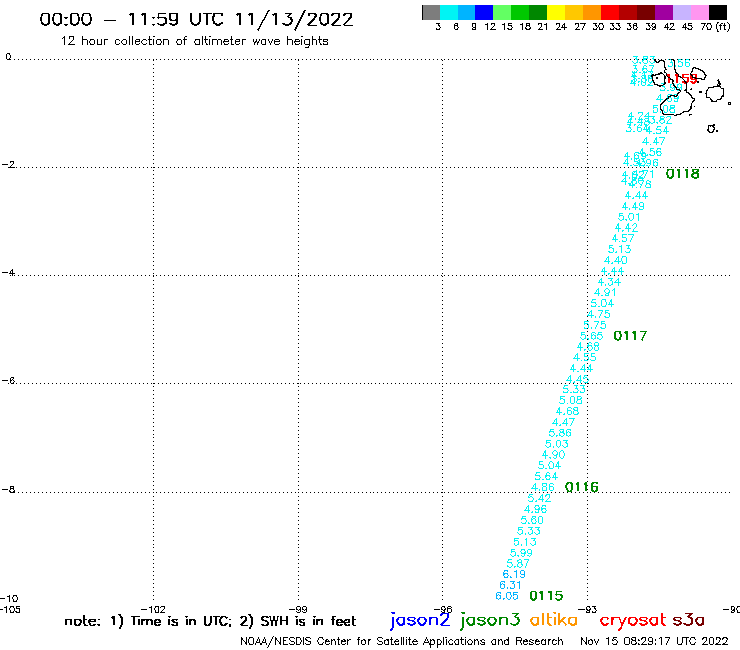Click the green 0116 time marker
Viewport: 740px width, 650px height.
coord(581,487)
